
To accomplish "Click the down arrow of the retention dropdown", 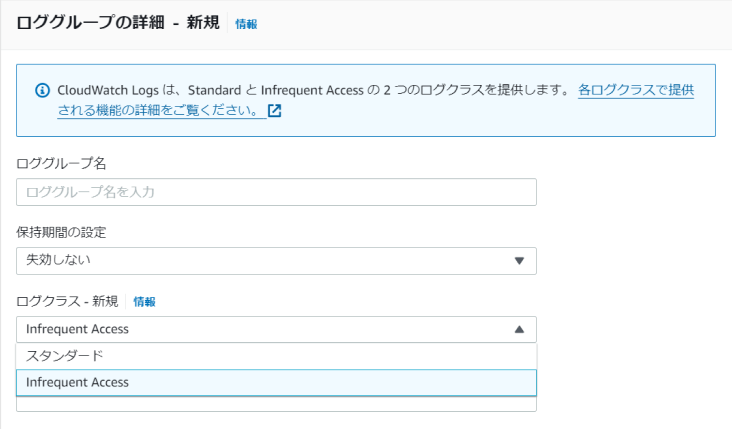I will tap(519, 261).
